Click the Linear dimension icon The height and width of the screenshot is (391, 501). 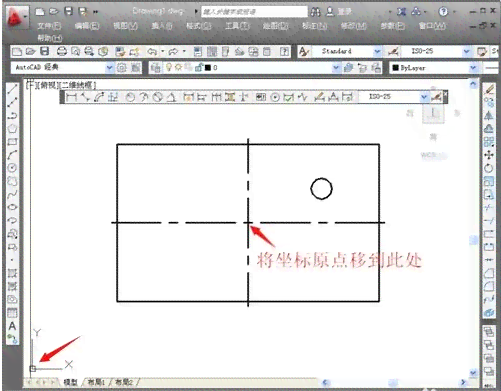[x=71, y=97]
